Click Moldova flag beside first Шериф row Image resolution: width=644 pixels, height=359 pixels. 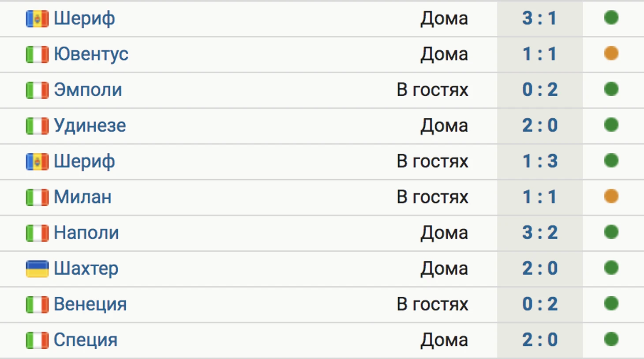pyautogui.click(x=37, y=19)
